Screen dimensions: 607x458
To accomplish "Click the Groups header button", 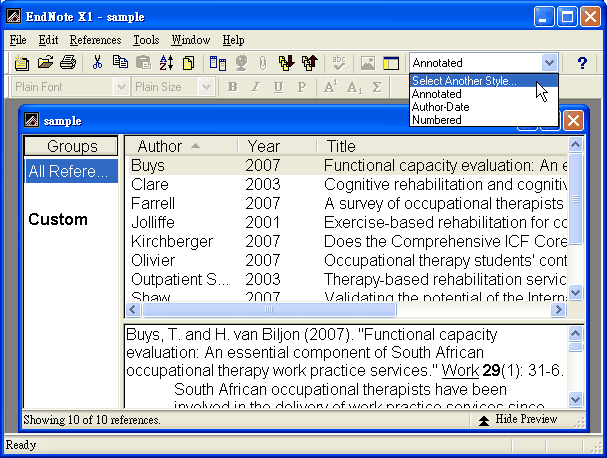I will tap(71, 146).
